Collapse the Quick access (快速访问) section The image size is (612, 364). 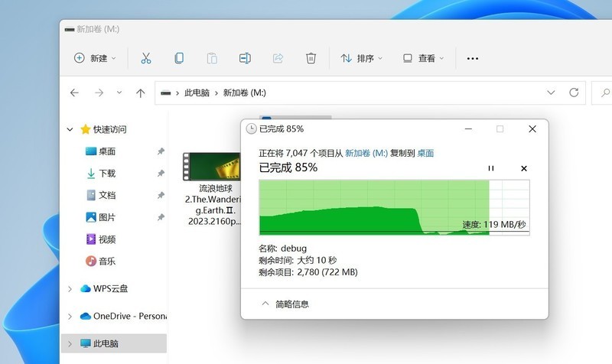pos(70,129)
